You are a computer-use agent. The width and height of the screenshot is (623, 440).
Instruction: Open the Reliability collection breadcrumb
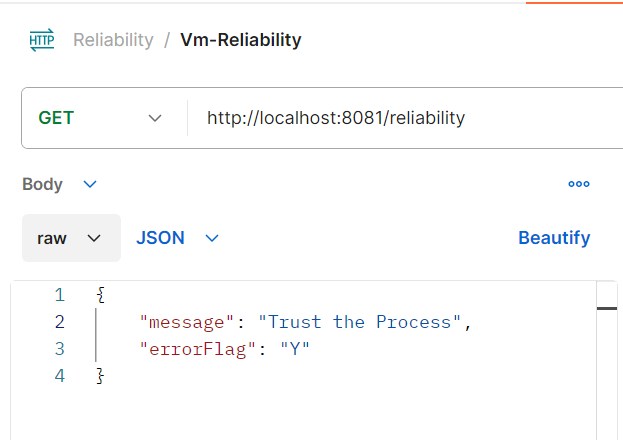click(113, 40)
